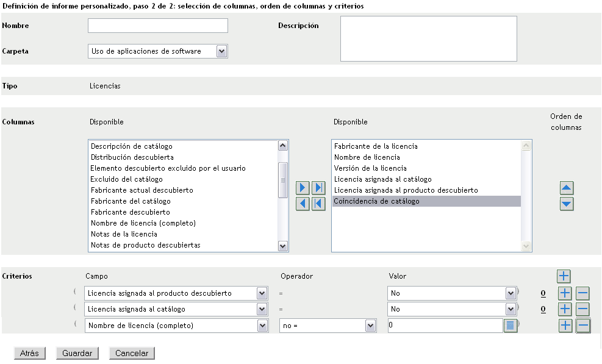Open the 'Licencia asignada al producto descubierto' field dropdown
Image resolution: width=602 pixels, height=364 pixels.
point(262,293)
